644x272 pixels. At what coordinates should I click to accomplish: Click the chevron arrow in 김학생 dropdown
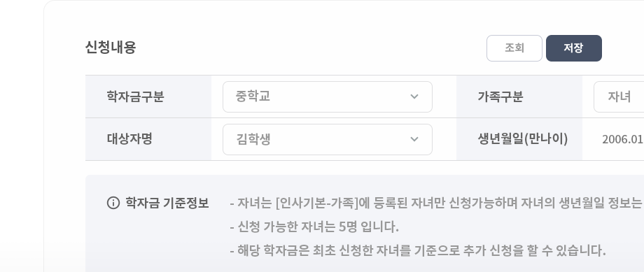tap(414, 139)
